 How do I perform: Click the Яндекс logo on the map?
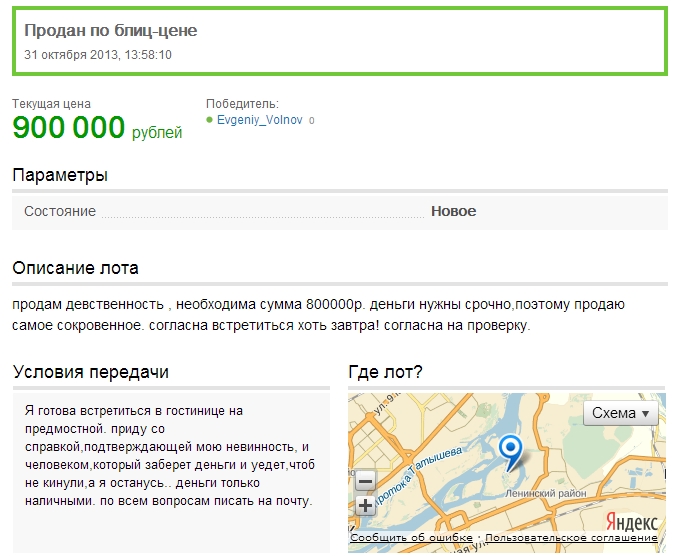tap(631, 522)
